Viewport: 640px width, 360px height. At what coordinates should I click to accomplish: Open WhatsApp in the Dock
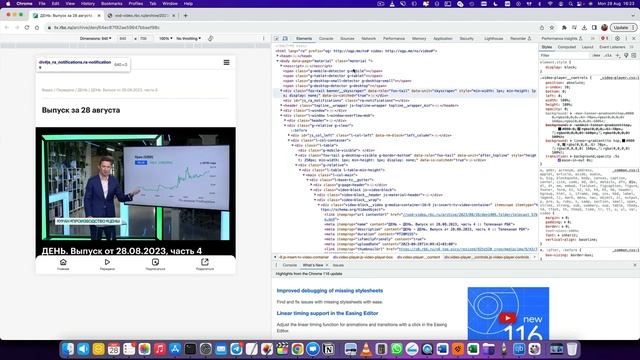[396, 349]
